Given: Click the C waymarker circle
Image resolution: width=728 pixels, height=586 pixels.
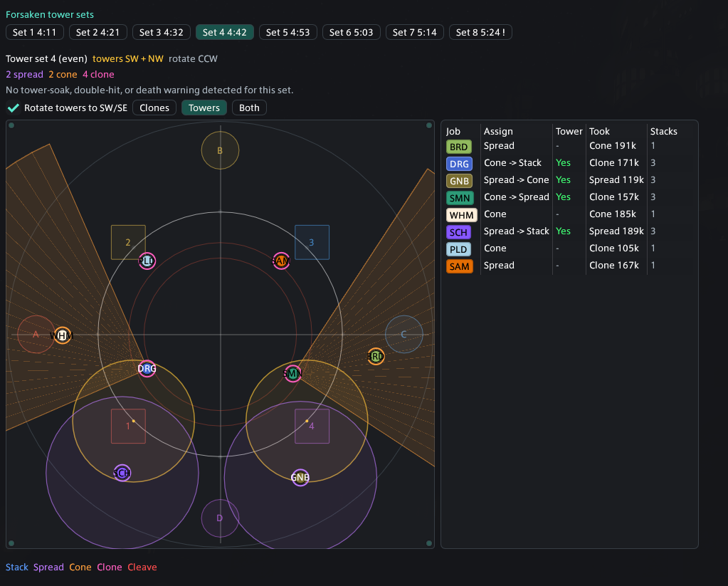Looking at the screenshot, I should [404, 334].
